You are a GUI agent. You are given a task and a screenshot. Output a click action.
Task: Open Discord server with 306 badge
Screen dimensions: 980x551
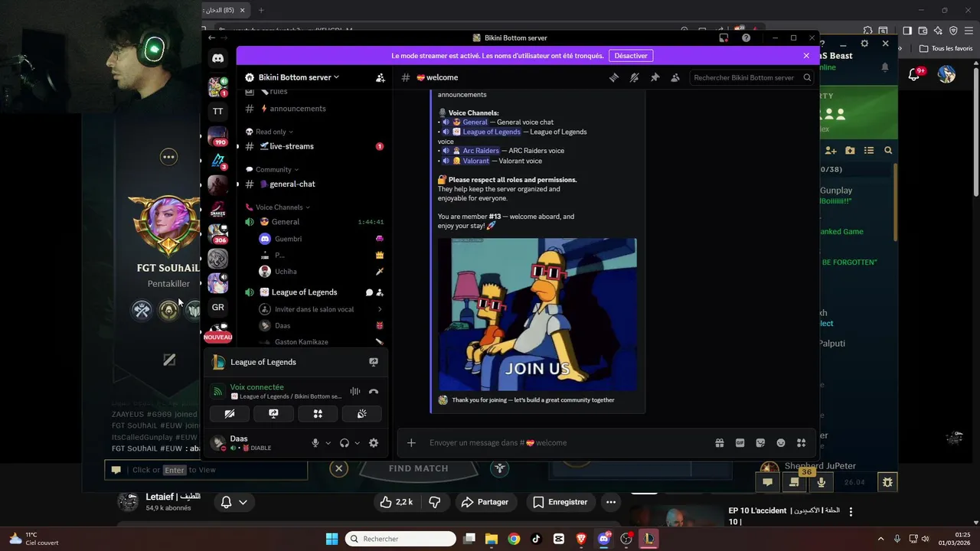(218, 233)
